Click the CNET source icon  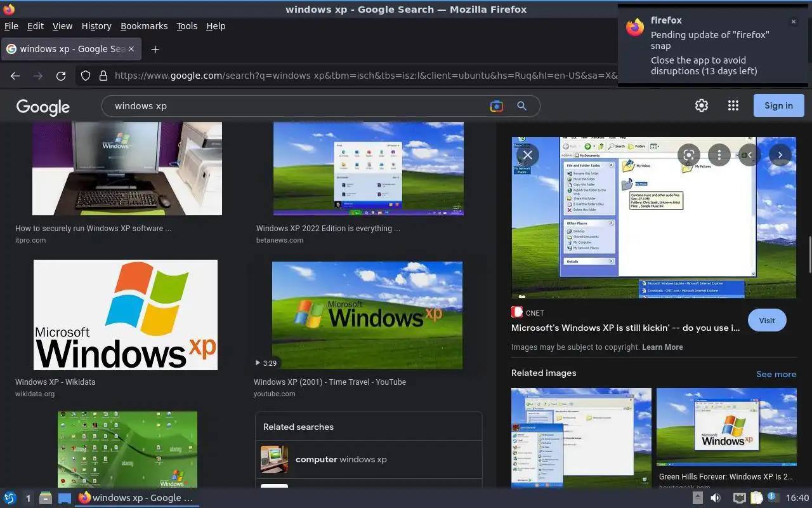(x=517, y=312)
